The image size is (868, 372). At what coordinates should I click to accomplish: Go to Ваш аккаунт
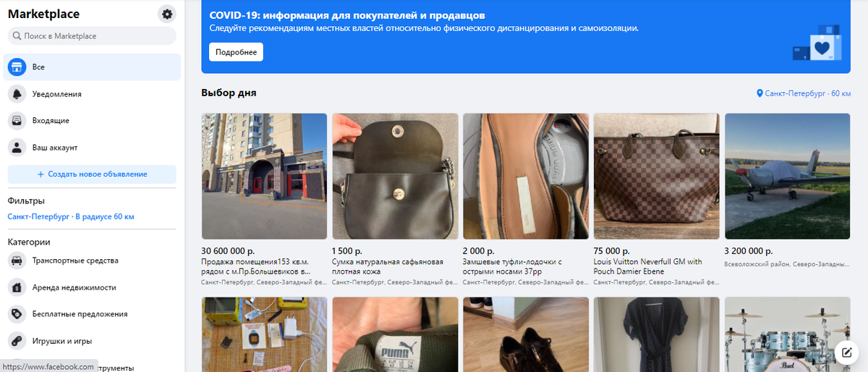(92, 147)
